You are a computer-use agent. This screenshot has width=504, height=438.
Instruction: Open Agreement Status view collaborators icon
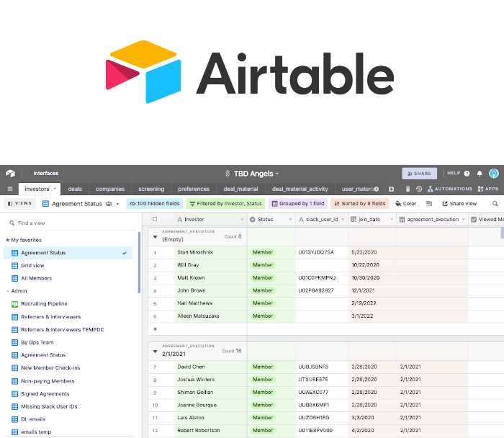pyautogui.click(x=109, y=204)
